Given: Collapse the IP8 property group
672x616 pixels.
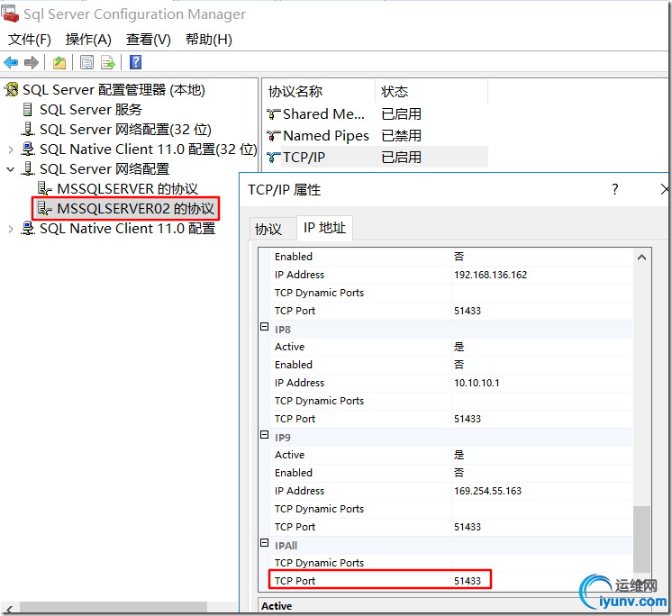Looking at the screenshot, I should 265,326.
